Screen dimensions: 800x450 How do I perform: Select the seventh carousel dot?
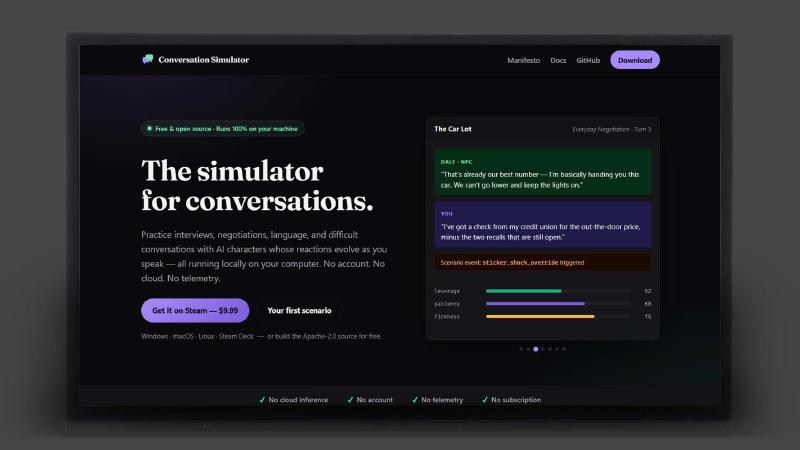564,349
